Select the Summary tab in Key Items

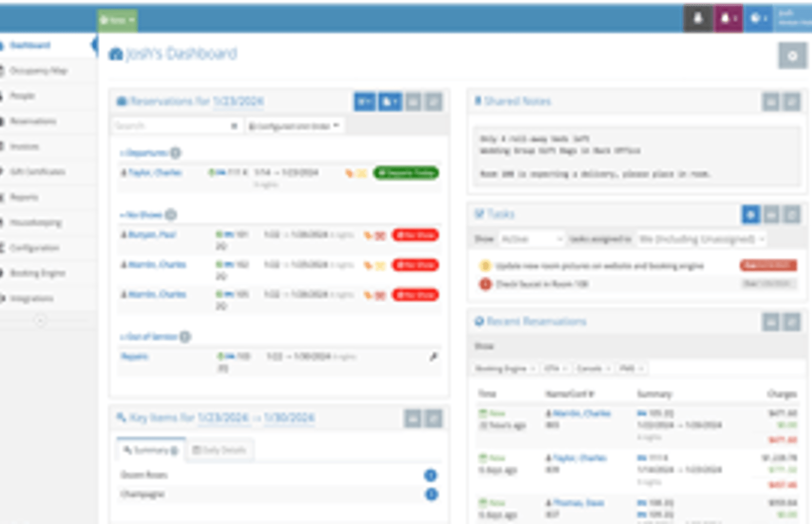pyautogui.click(x=151, y=450)
